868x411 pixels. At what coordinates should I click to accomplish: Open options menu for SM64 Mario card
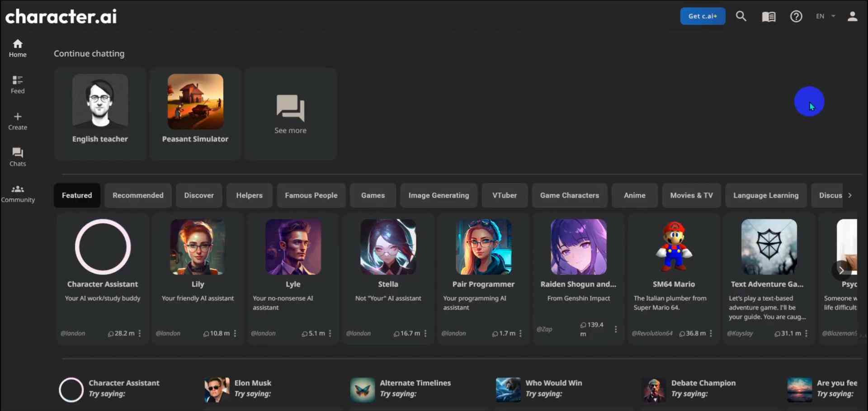[711, 333]
